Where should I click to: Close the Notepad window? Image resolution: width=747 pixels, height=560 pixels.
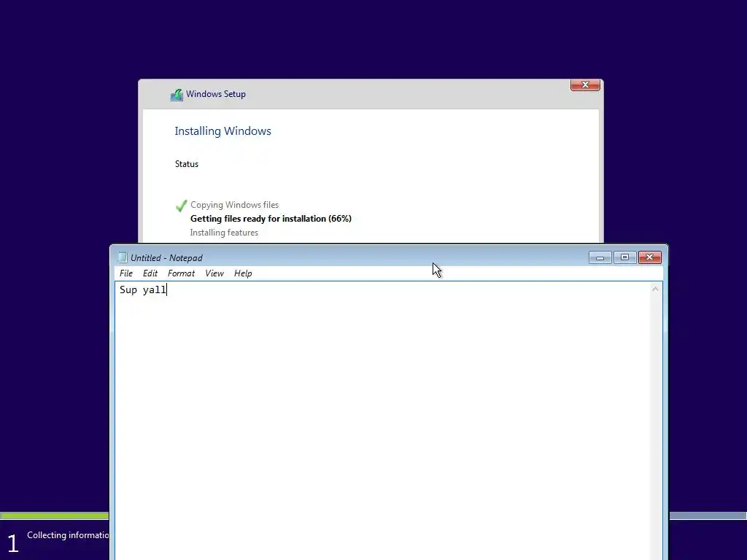click(649, 257)
